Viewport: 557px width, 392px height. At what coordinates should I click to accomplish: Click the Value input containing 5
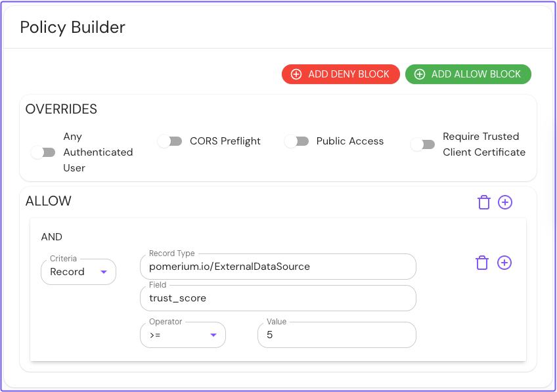[x=336, y=335]
